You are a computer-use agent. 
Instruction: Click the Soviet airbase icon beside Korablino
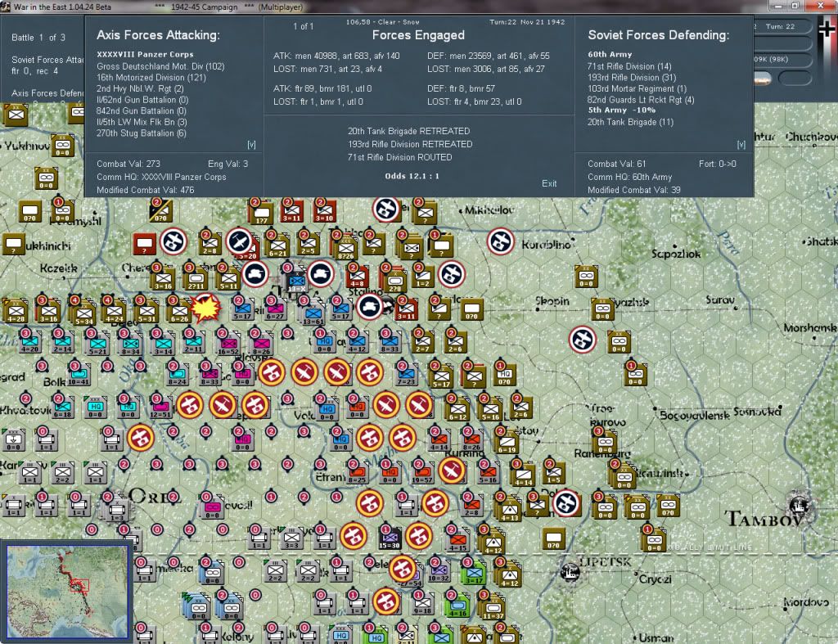(500, 242)
